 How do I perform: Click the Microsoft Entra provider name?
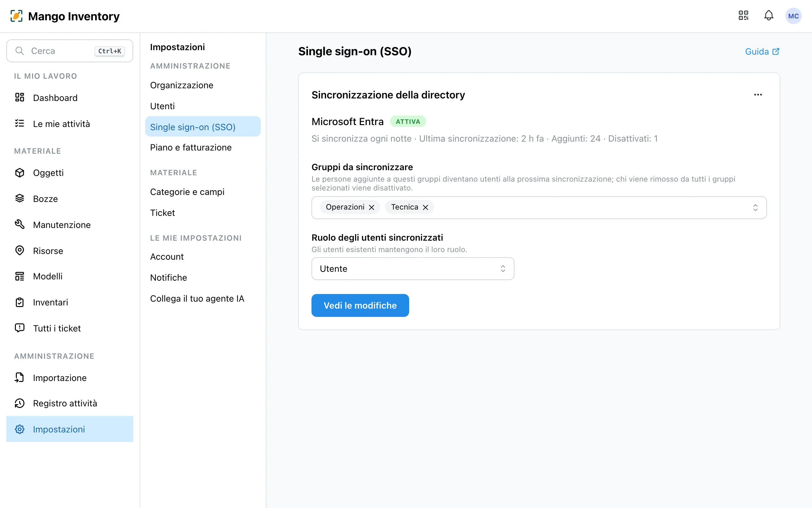pyautogui.click(x=347, y=121)
